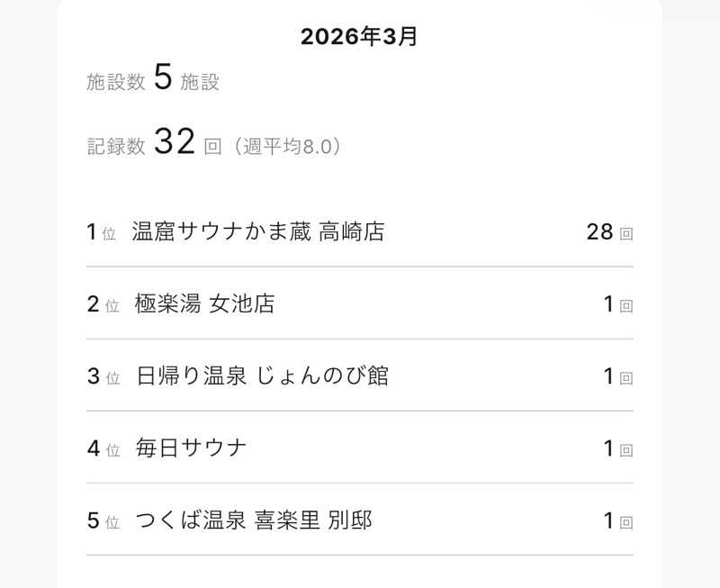Click the 1回 count for 毎日サウナ
This screenshot has width=720, height=588.
point(618,448)
